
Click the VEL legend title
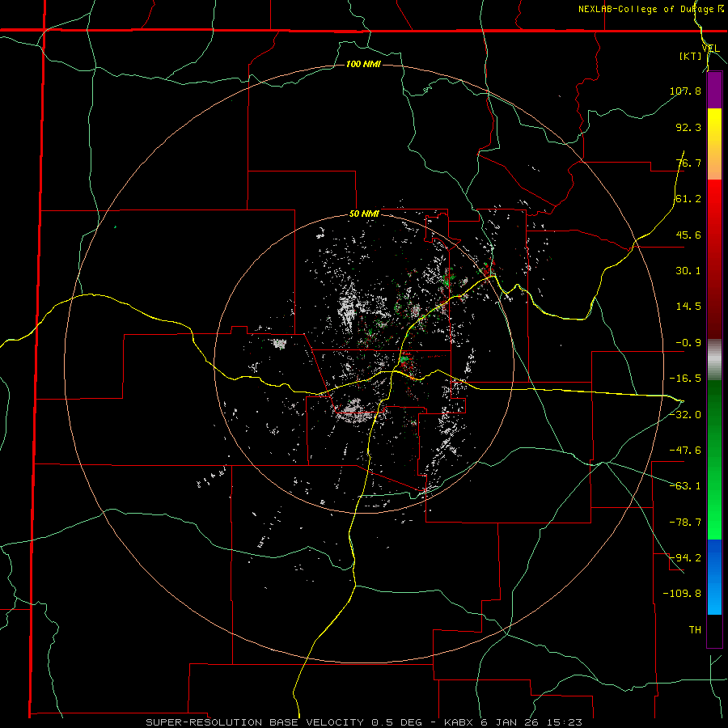[x=710, y=48]
